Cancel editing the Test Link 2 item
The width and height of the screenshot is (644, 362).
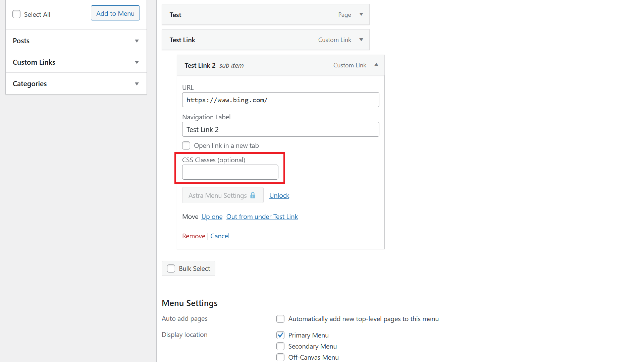(220, 236)
